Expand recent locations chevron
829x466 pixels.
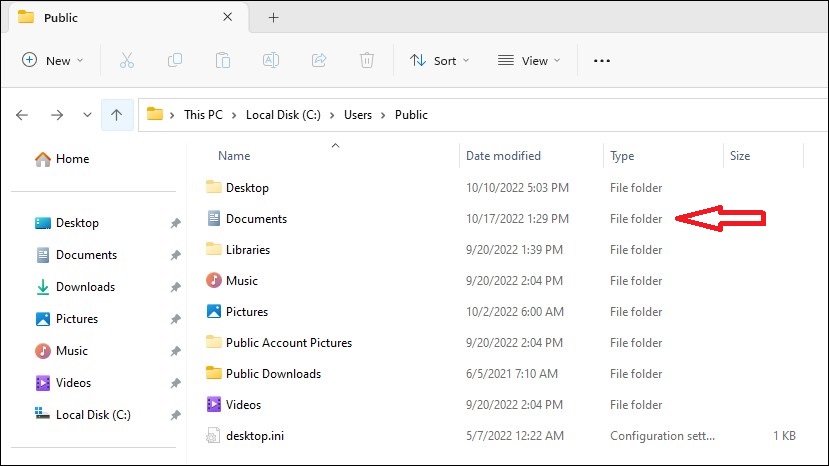[x=88, y=115]
